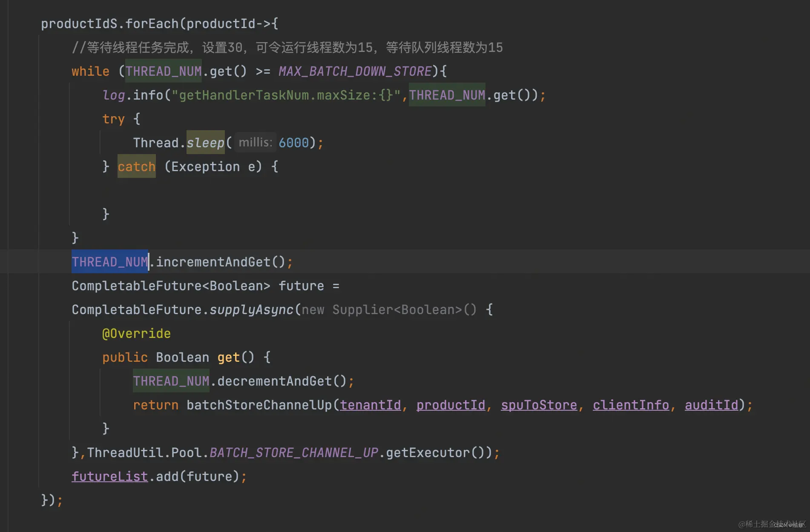Viewport: 810px width, 532px height.
Task: Click '(Exception e)' in the catch clause
Action: pyautogui.click(x=213, y=167)
